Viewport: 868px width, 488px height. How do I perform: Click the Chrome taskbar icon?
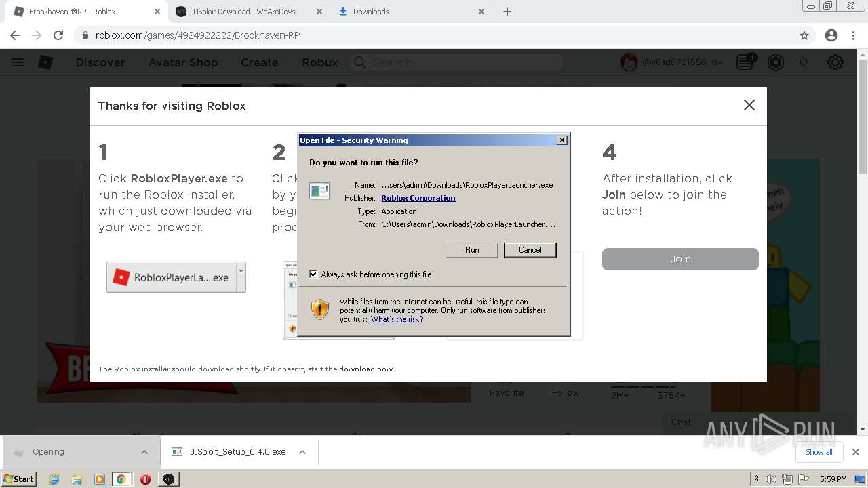click(121, 479)
